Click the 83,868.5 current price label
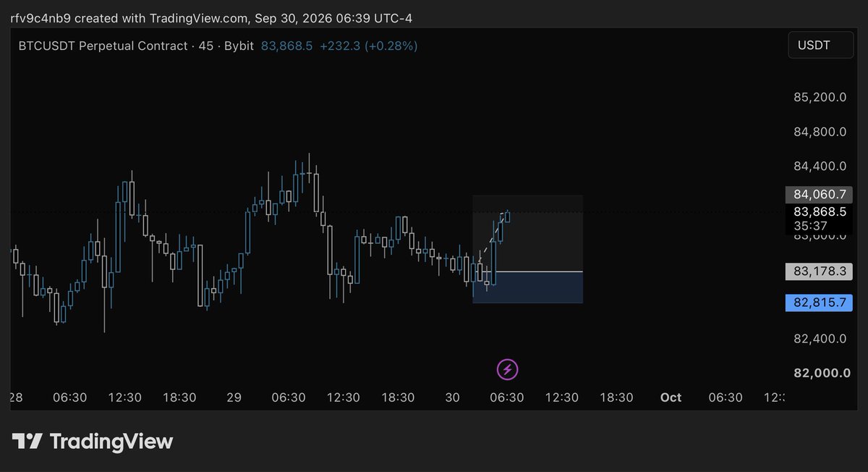Image resolution: width=868 pixels, height=472 pixels. tap(820, 212)
